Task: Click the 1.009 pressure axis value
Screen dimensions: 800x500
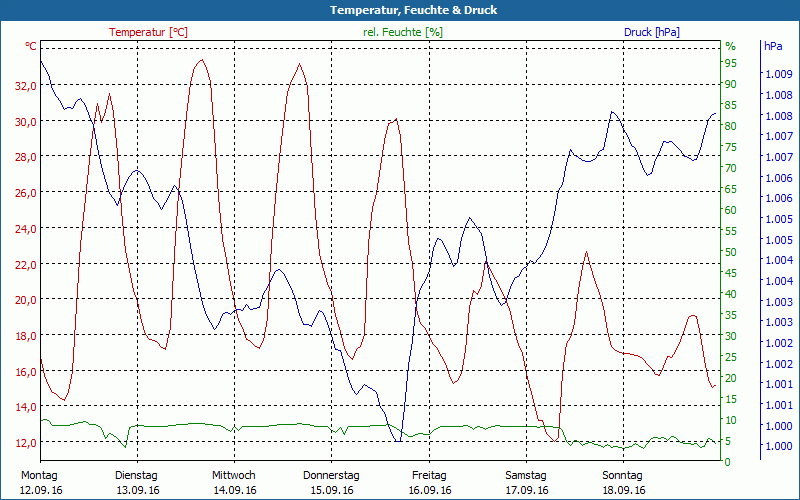Action: [x=776, y=74]
